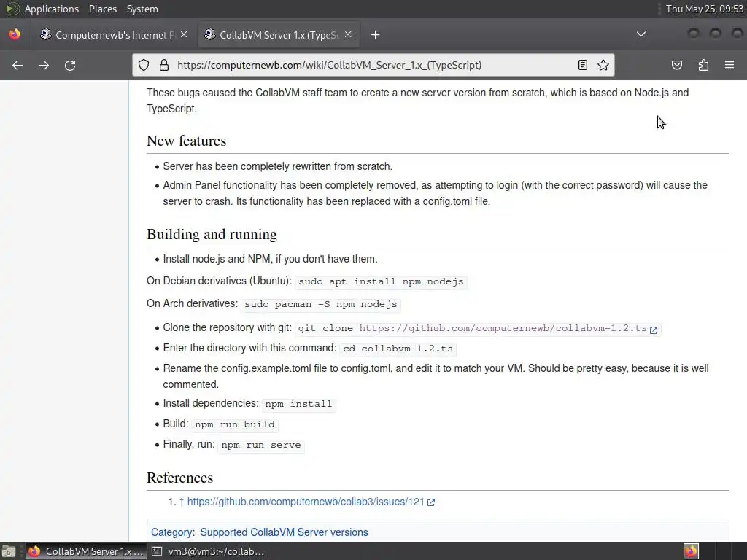Click the 'npm run build' code snippet
This screenshot has height=560, width=747.
click(235, 424)
